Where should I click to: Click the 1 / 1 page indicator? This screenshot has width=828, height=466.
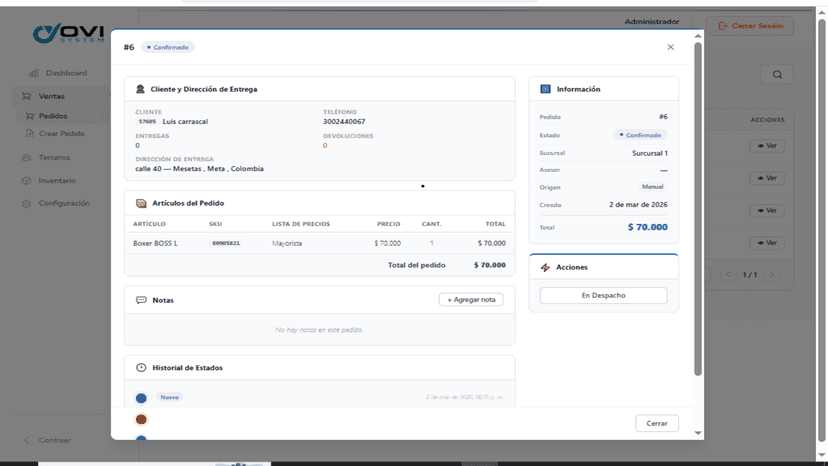coord(750,275)
